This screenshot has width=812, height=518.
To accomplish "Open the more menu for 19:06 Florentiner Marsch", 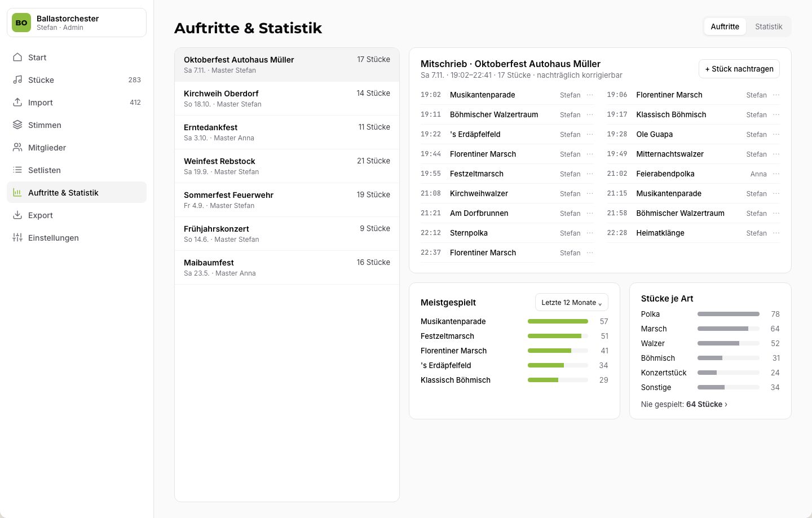I will click(776, 95).
